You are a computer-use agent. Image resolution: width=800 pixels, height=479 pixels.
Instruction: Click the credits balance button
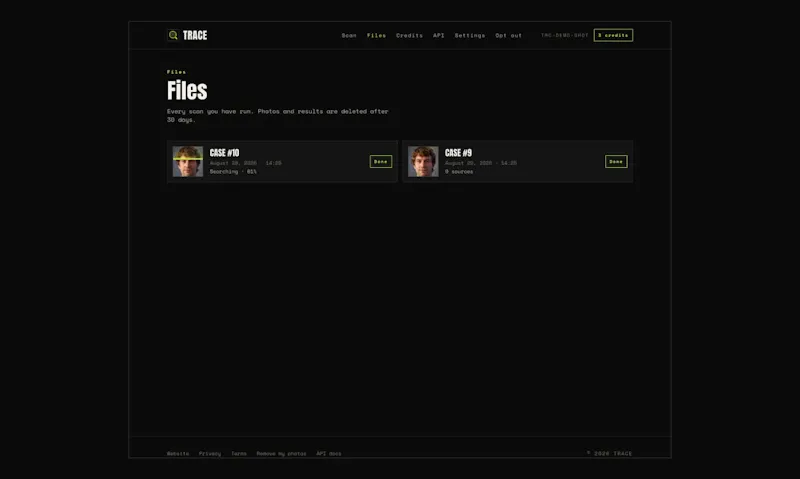coord(613,35)
